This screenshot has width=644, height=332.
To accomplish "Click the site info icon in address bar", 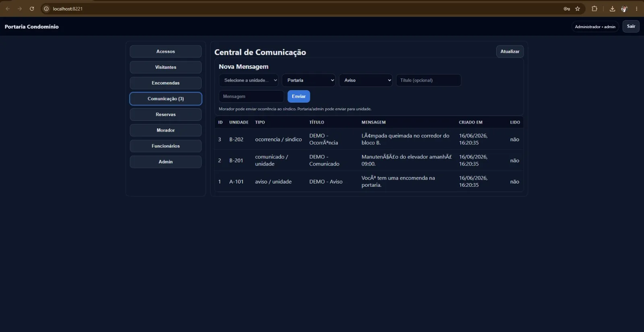I will click(x=46, y=8).
